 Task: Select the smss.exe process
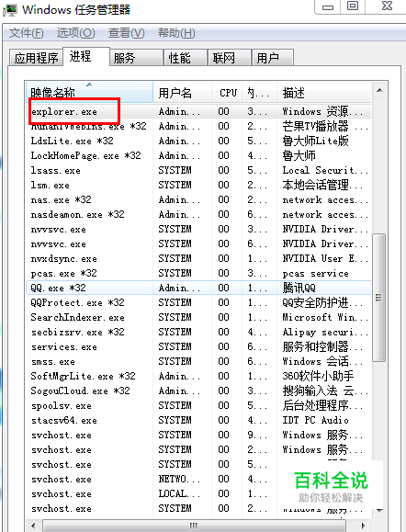(198, 361)
